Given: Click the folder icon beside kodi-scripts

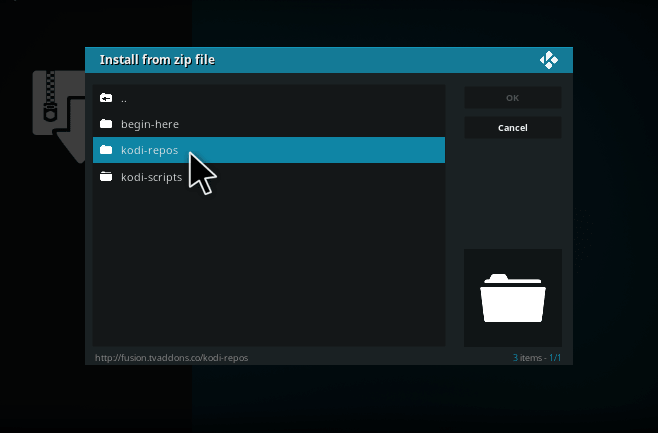Looking at the screenshot, I should pos(106,176).
